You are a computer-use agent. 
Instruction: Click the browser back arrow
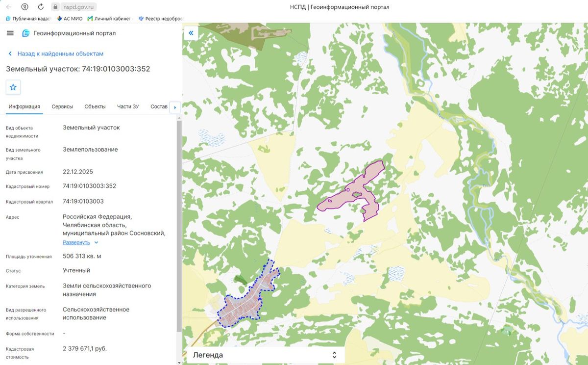[9, 7]
